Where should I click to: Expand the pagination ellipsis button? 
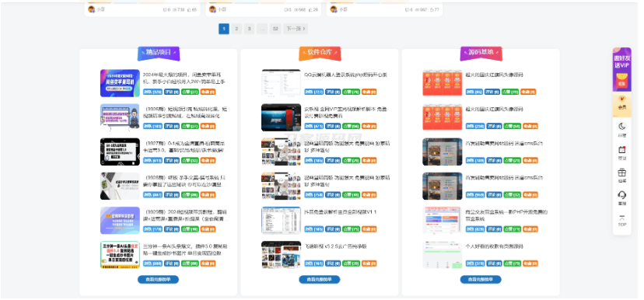[x=262, y=29]
